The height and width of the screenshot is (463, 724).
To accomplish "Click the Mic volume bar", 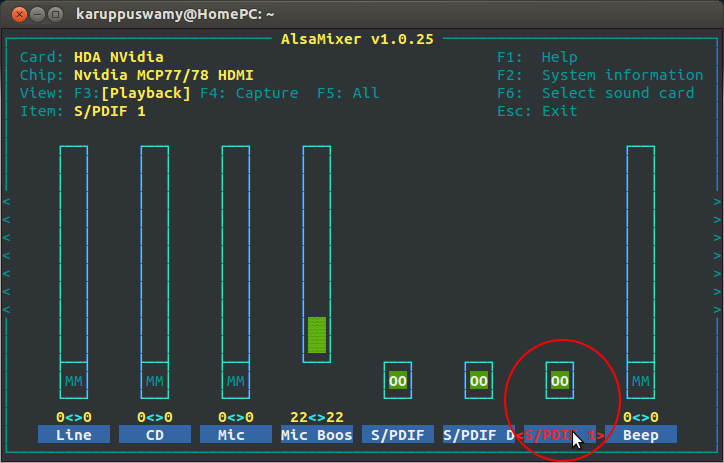I will tap(235, 254).
